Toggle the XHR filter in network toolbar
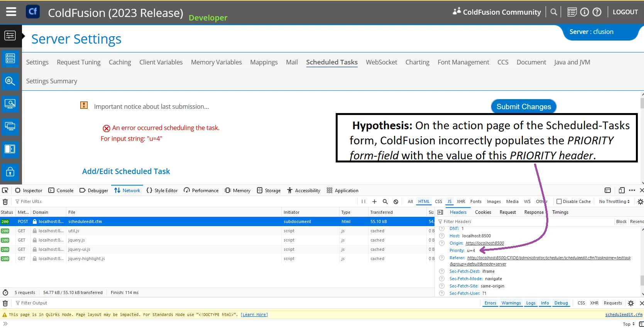The width and height of the screenshot is (644, 333). point(461,201)
